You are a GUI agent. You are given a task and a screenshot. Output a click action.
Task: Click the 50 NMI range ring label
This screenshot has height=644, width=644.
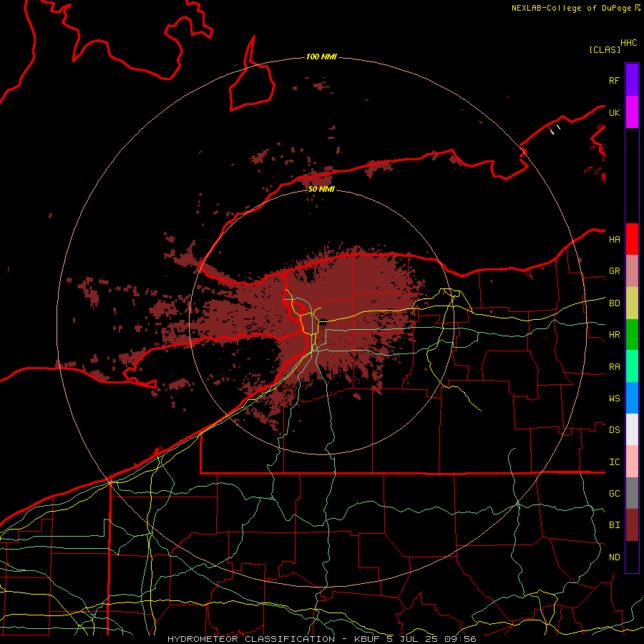pos(321,189)
